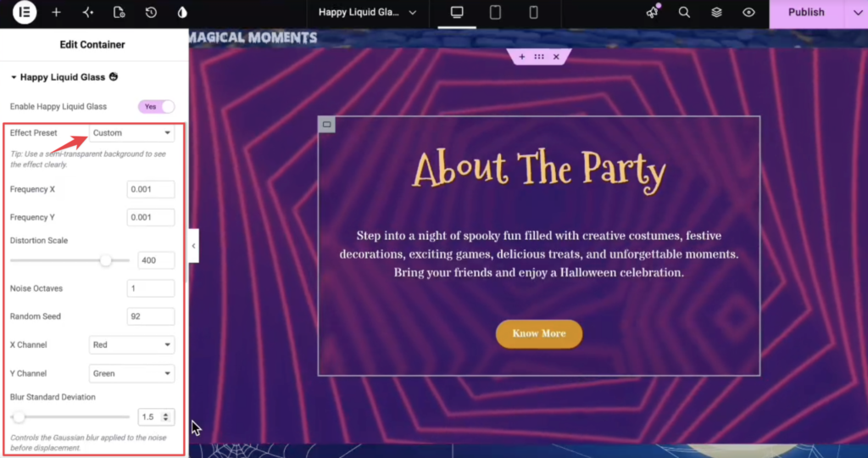Open the Effect Preset dropdown

click(131, 133)
